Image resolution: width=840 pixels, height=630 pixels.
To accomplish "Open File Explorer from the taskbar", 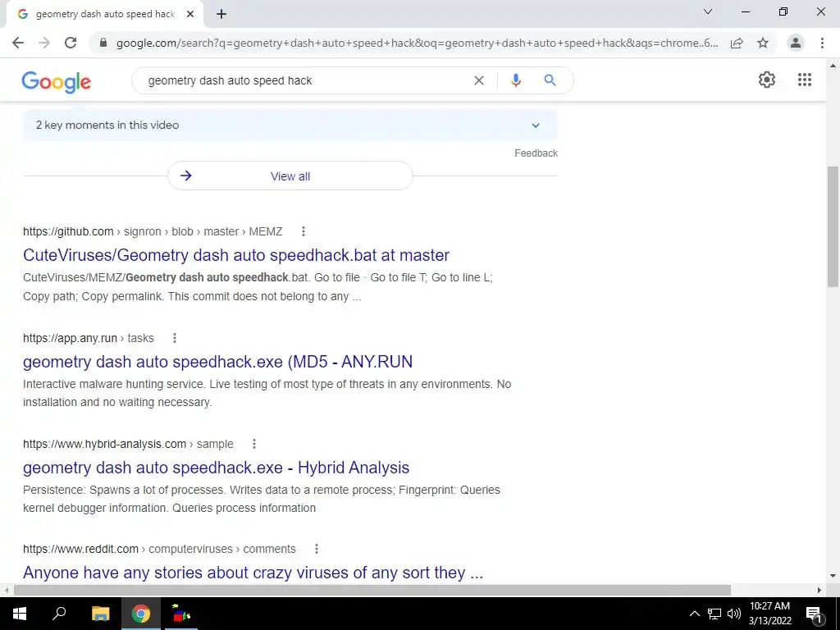I will tap(100, 614).
